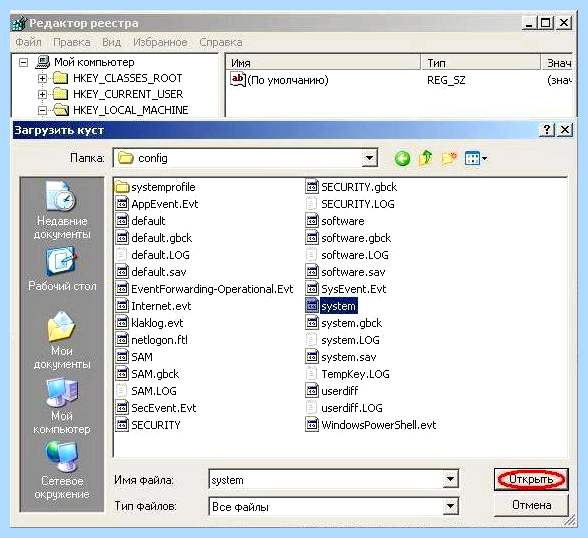Viewport: 588px width, 538px height.
Task: Click the dialog help question-mark button
Action: [x=547, y=130]
